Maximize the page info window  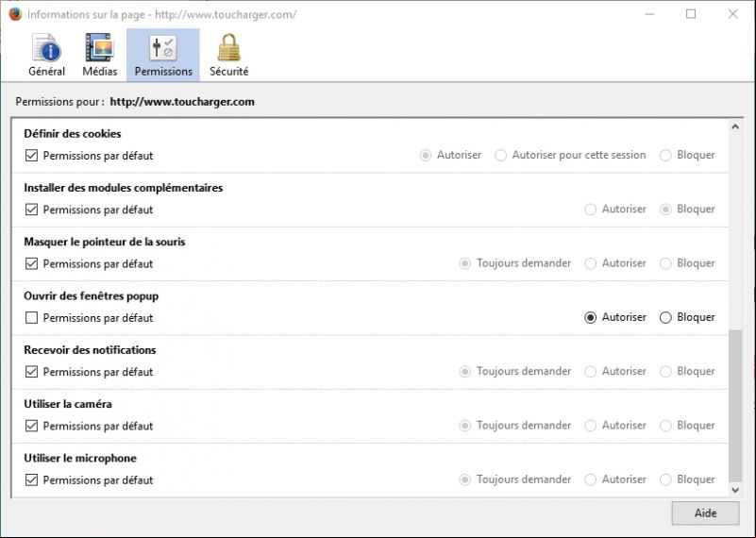[x=691, y=14]
